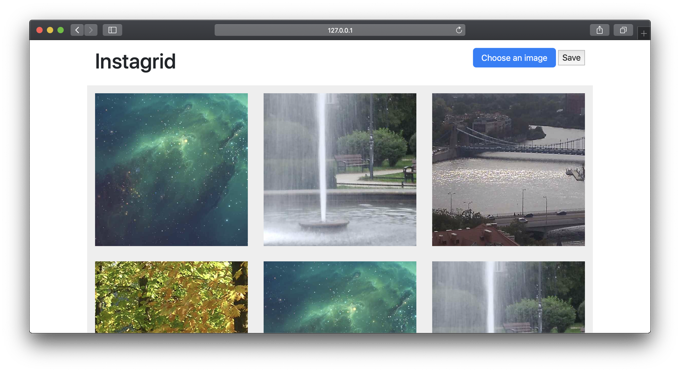
Task: Select the nebula image in bottom row
Action: [x=340, y=297]
